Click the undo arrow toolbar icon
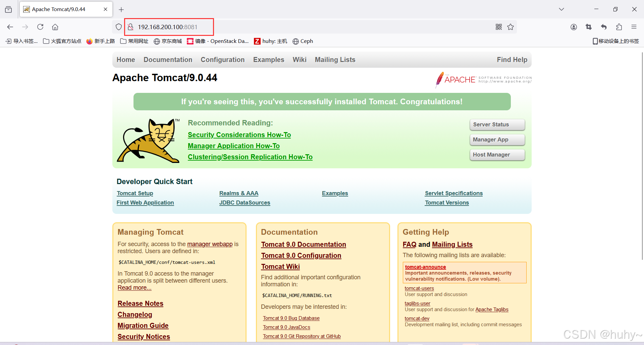The height and width of the screenshot is (345, 644). [604, 27]
